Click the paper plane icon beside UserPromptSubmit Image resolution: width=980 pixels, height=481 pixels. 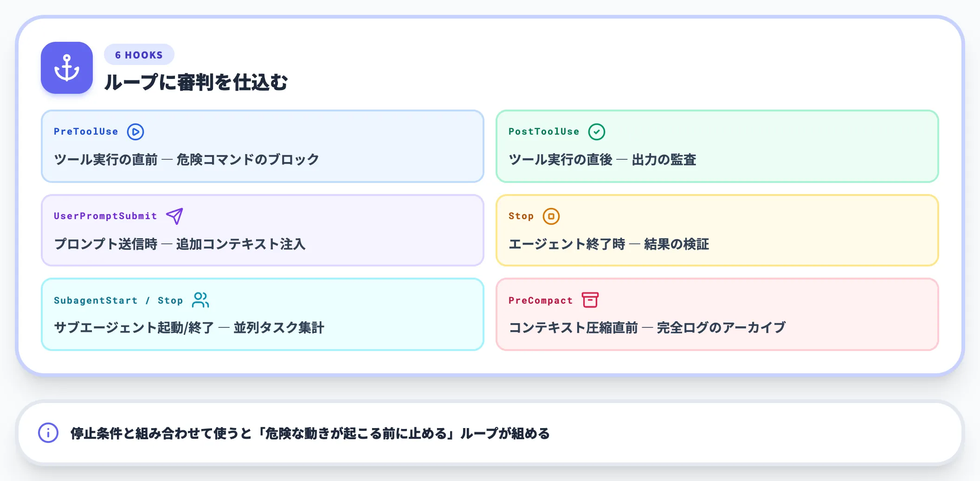[x=174, y=216]
